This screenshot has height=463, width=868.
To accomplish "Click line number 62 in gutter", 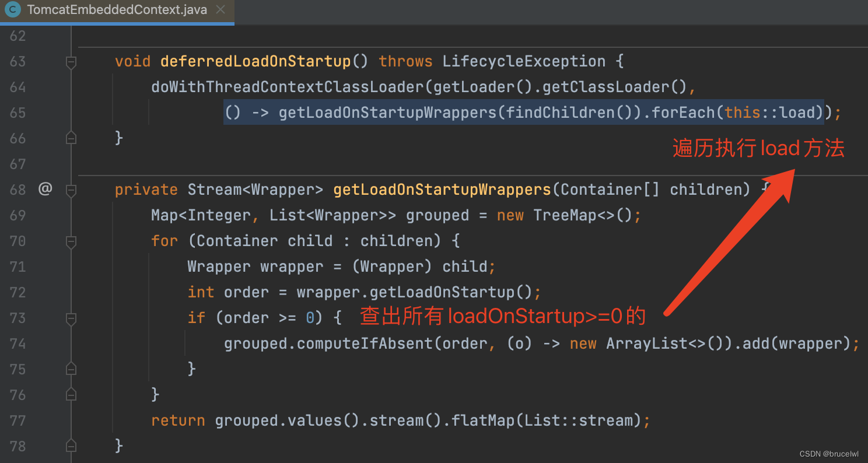I will pyautogui.click(x=17, y=36).
